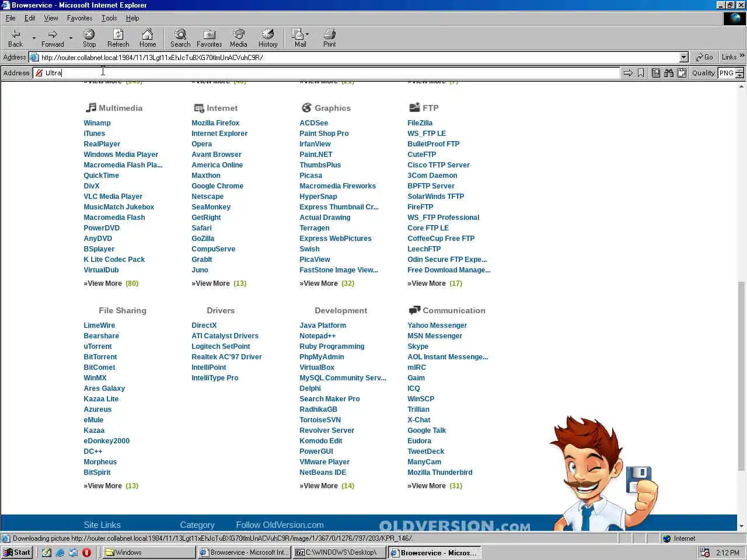Screen dimensions: 747x560
Task: Open the View menu
Action: [x=51, y=18]
